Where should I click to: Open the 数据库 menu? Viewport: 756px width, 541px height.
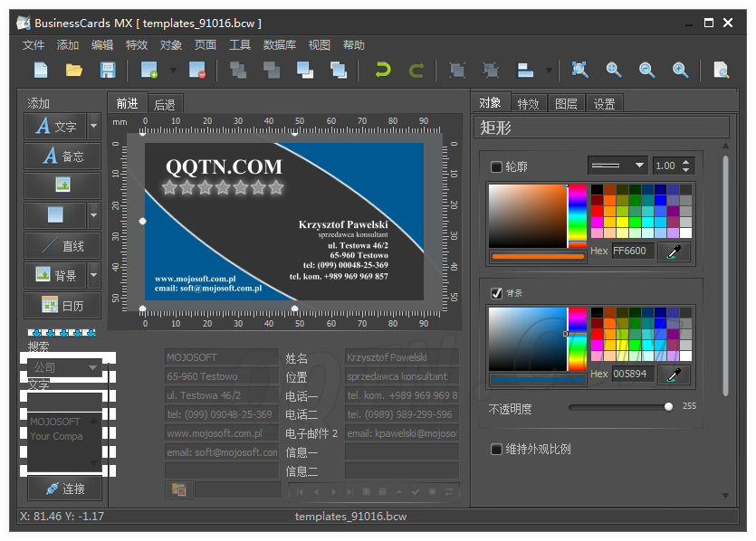click(x=279, y=45)
